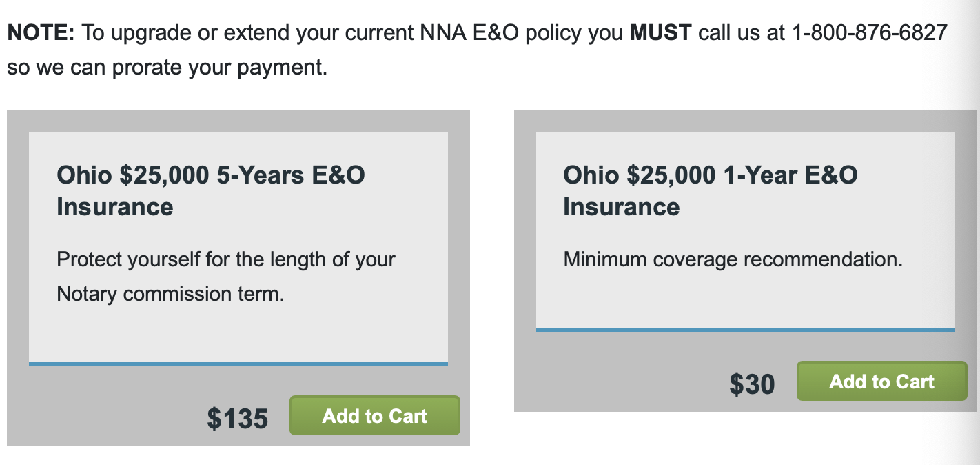Click the "Minimum coverage recommendation." text
Viewport: 980px width, 465px height.
tap(733, 260)
